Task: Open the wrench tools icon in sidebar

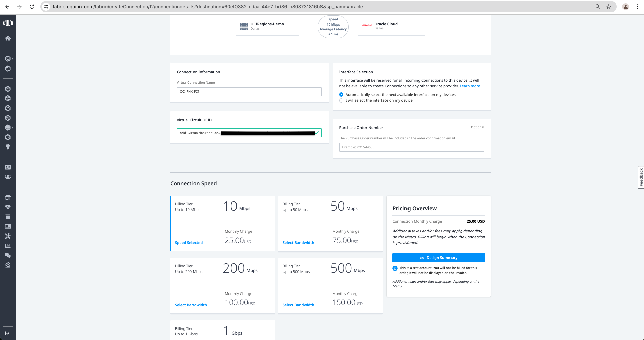Action: [8, 236]
